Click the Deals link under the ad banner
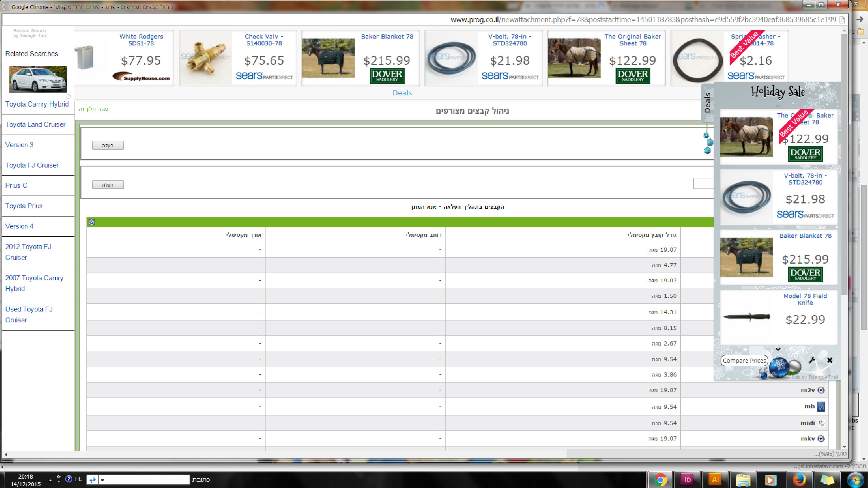This screenshot has height=488, width=868. click(402, 93)
